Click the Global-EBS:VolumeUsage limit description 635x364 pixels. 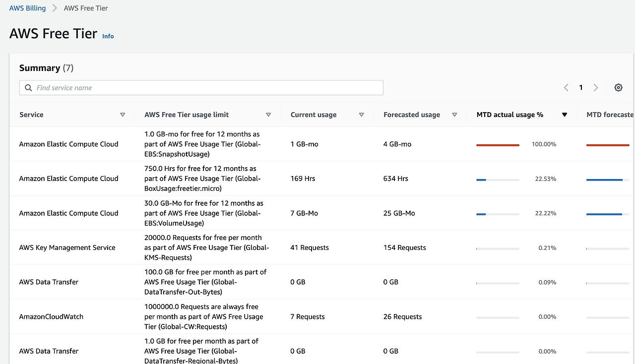point(204,213)
